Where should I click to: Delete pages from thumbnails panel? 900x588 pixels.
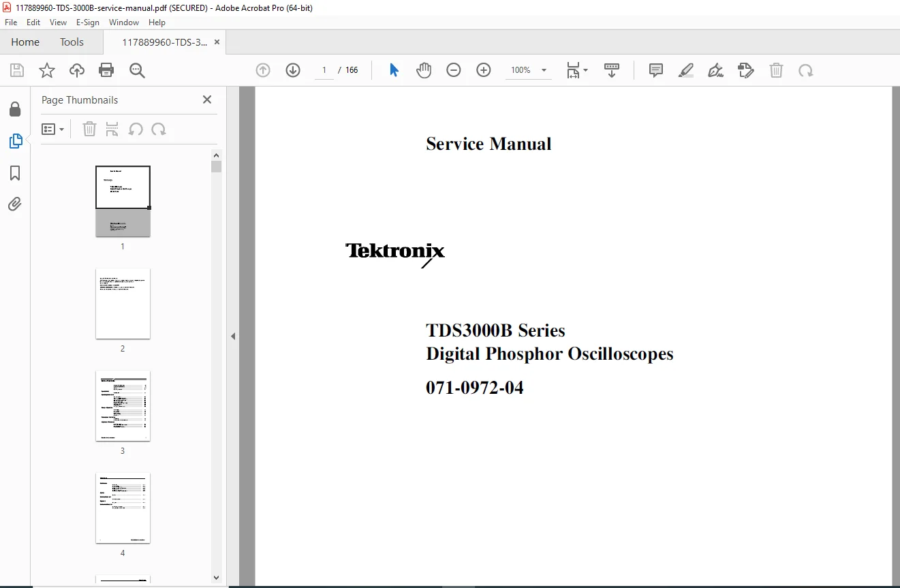point(89,129)
